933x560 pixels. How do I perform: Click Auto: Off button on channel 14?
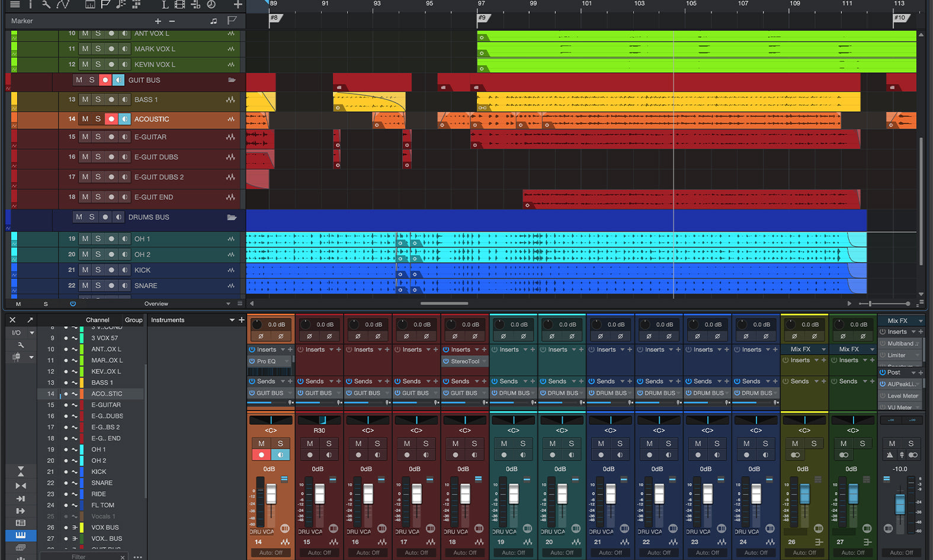271,552
